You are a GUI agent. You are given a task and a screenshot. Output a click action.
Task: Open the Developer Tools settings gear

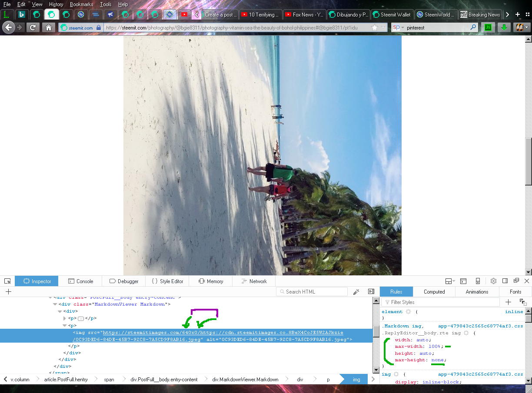point(493,281)
